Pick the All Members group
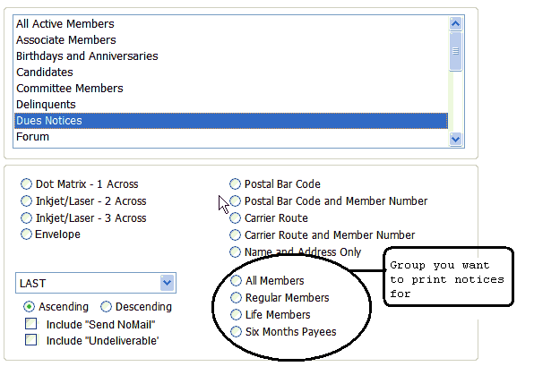 pyautogui.click(x=236, y=281)
